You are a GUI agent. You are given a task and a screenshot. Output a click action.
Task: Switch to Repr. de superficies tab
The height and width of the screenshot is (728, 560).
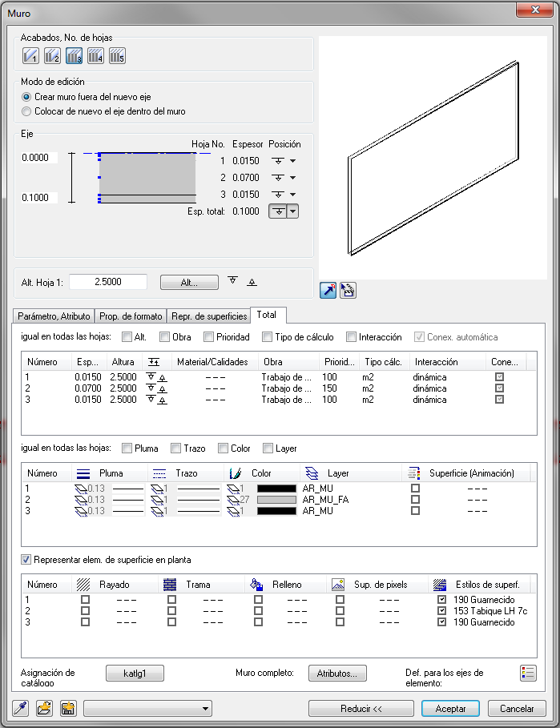[209, 316]
